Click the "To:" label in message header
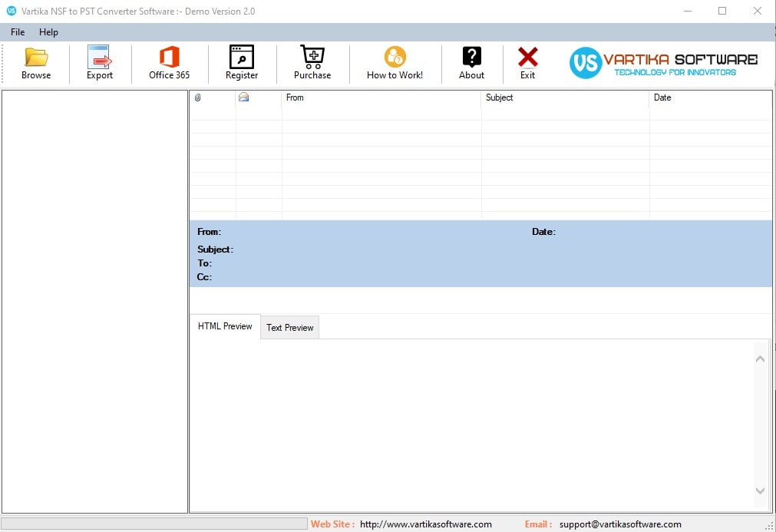Image resolution: width=776 pixels, height=532 pixels. 204,263
